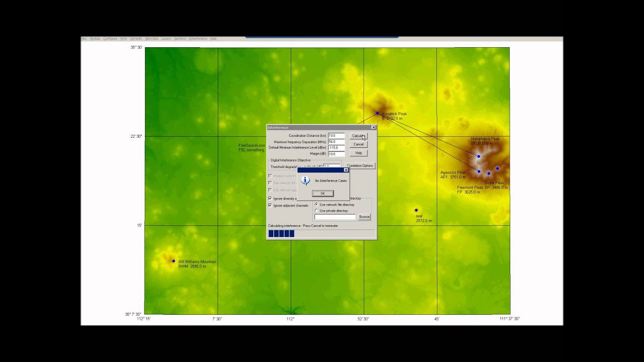Select the Agasszis Peak site marker
The width and height of the screenshot is (644, 362).
click(479, 171)
